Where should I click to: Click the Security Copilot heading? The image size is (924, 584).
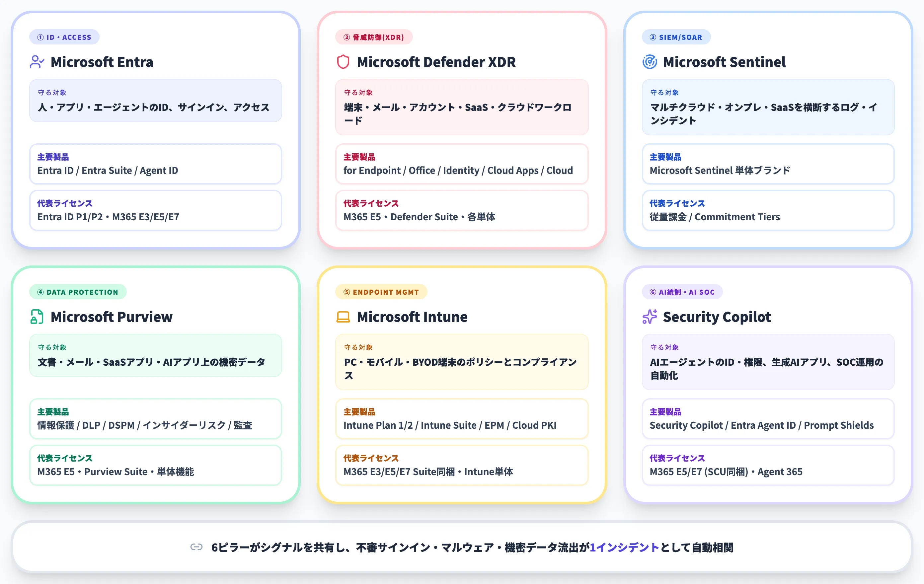(717, 317)
